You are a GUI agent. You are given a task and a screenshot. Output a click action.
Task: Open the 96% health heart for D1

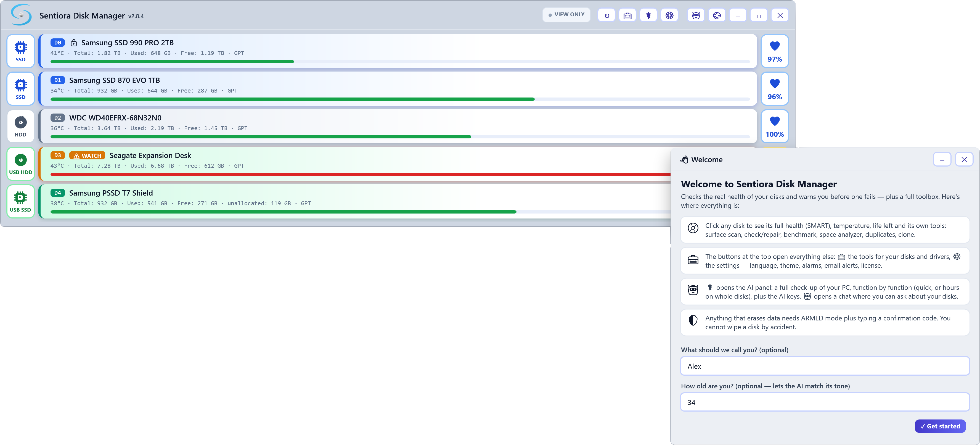click(775, 89)
